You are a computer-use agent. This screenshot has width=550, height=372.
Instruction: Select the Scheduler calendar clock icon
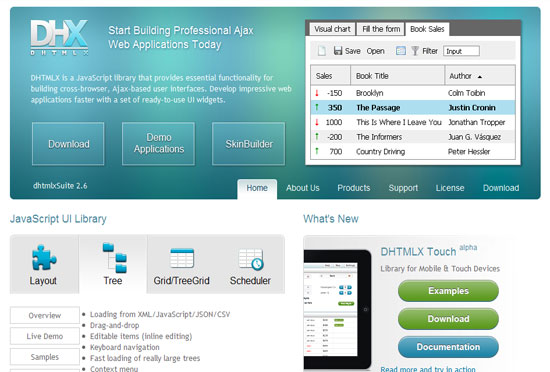point(251,259)
